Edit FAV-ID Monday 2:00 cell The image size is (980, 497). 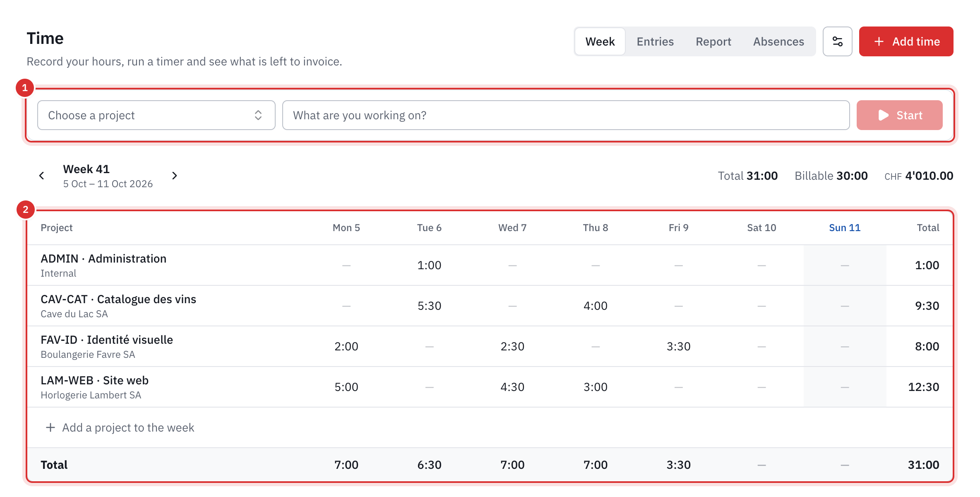pyautogui.click(x=346, y=346)
